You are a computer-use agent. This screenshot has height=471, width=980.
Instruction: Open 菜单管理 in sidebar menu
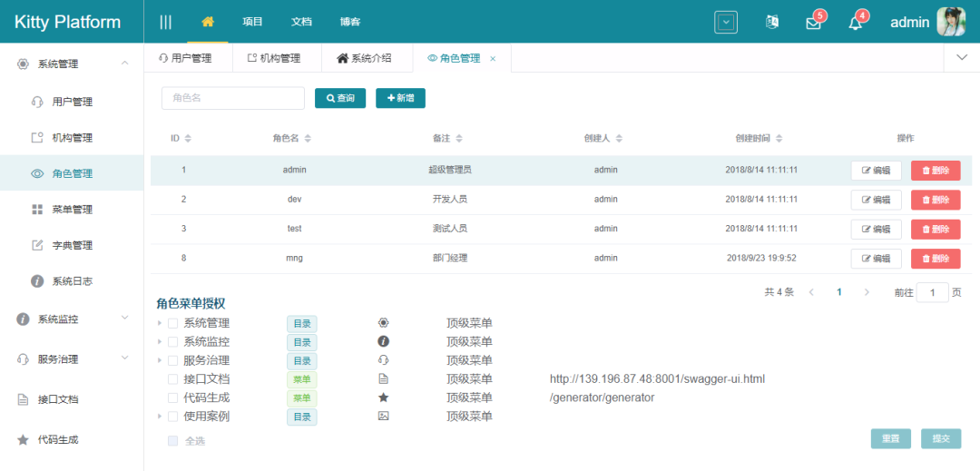pos(72,210)
